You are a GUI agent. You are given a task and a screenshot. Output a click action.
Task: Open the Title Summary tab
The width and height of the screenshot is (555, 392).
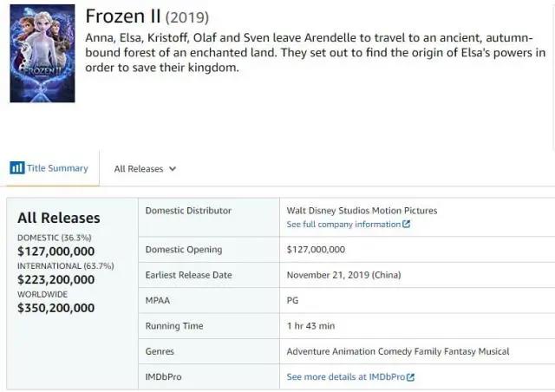coord(56,168)
